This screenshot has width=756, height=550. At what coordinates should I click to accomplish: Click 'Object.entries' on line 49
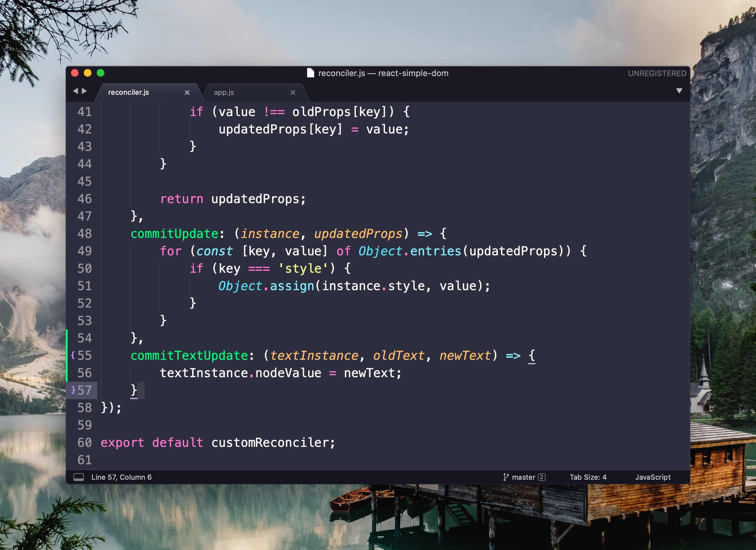click(x=409, y=251)
